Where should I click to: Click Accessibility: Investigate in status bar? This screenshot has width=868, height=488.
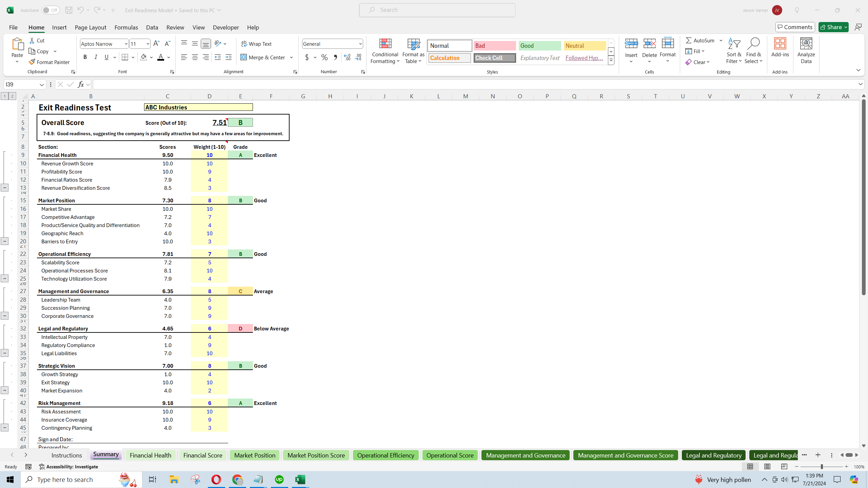click(68, 467)
